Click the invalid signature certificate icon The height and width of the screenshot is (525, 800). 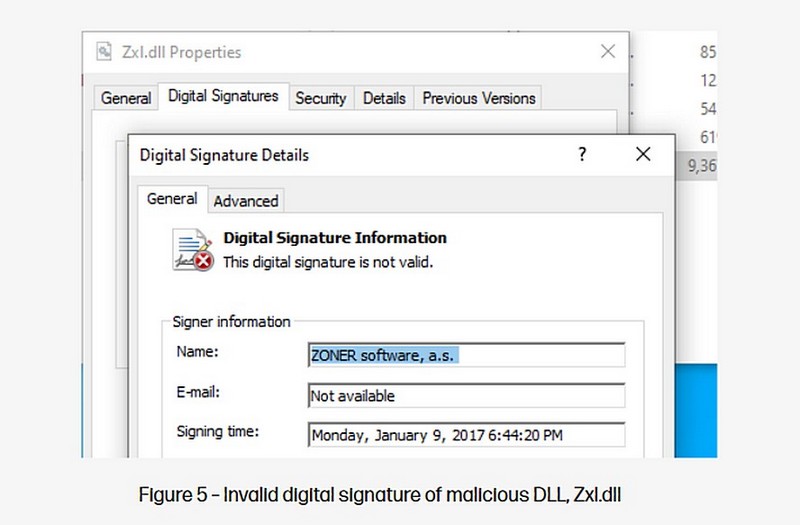tap(192, 250)
